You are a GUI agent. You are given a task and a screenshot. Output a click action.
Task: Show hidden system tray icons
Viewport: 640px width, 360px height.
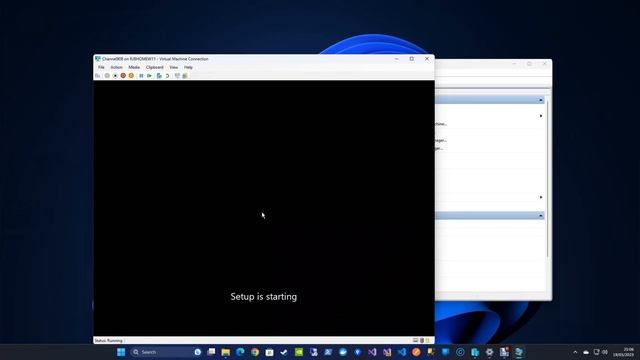[575, 352]
